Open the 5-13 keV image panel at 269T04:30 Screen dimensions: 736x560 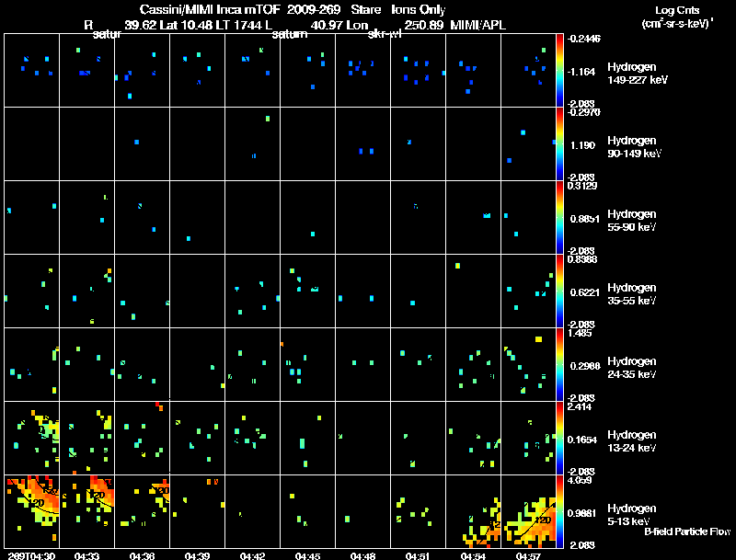pos(32,511)
